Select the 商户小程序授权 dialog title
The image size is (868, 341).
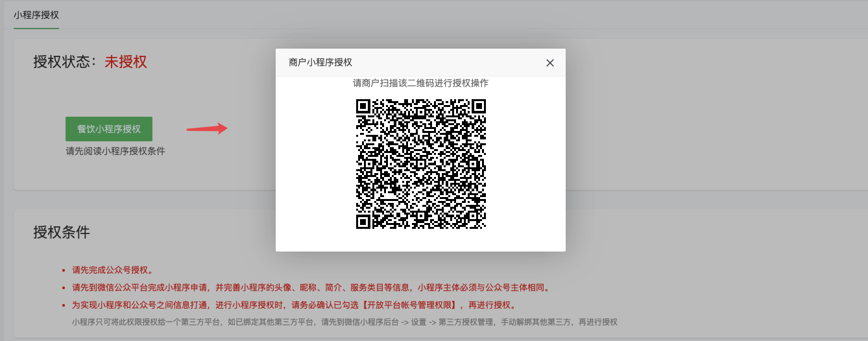[320, 62]
